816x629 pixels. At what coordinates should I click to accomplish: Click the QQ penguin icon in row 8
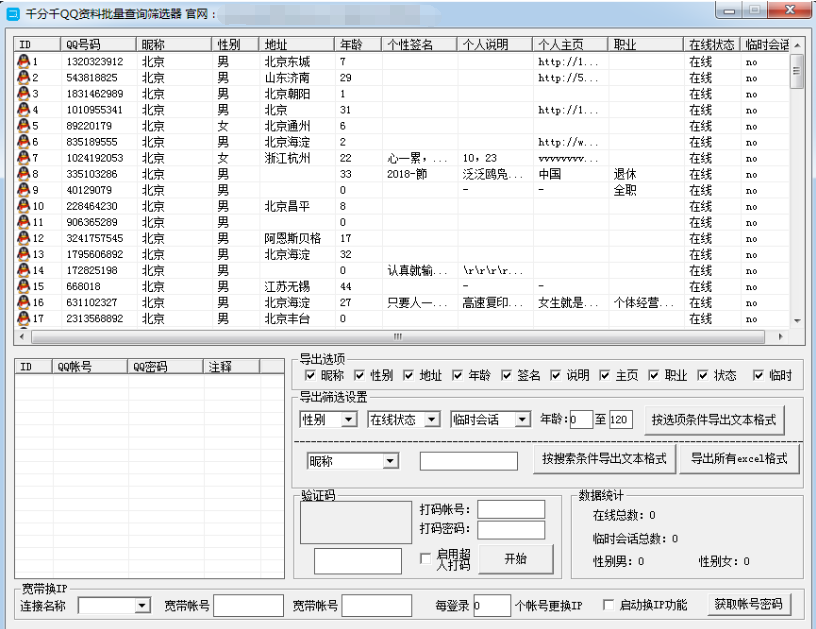pyautogui.click(x=23, y=174)
